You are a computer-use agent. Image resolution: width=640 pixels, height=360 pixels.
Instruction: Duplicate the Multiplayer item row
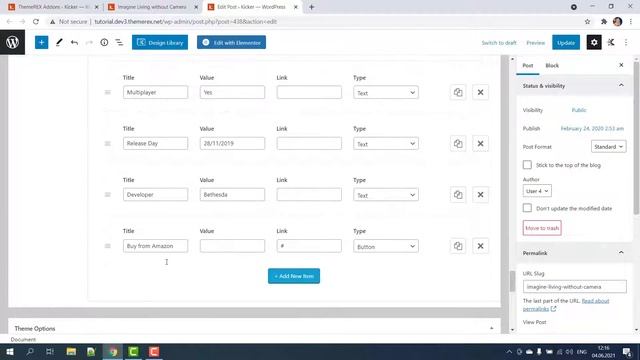coord(458,92)
